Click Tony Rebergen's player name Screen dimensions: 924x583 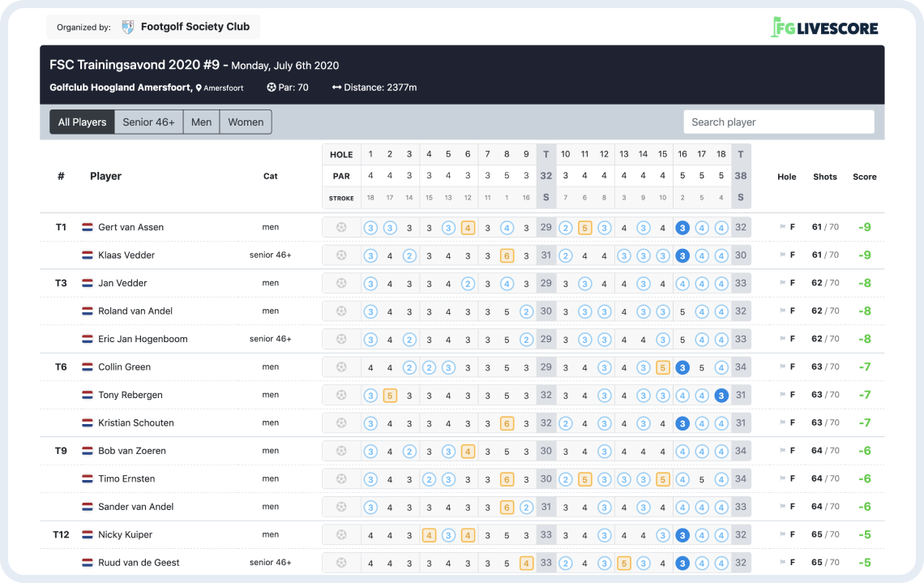[x=130, y=395]
